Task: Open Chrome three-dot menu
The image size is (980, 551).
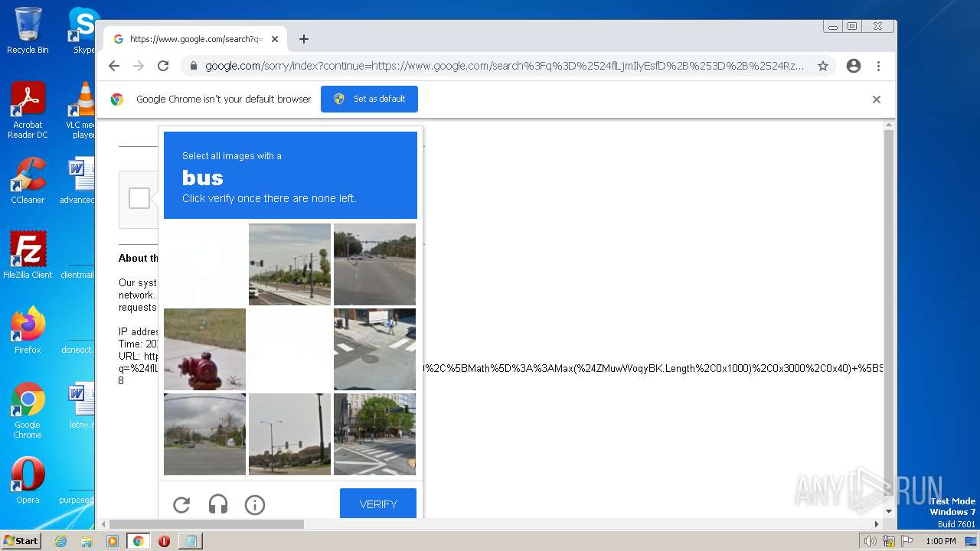Action: 879,66
